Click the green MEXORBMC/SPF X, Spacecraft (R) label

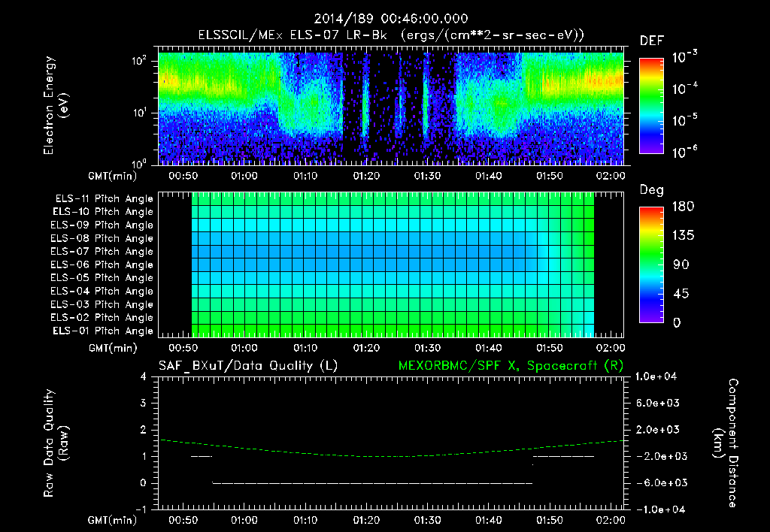click(x=511, y=366)
